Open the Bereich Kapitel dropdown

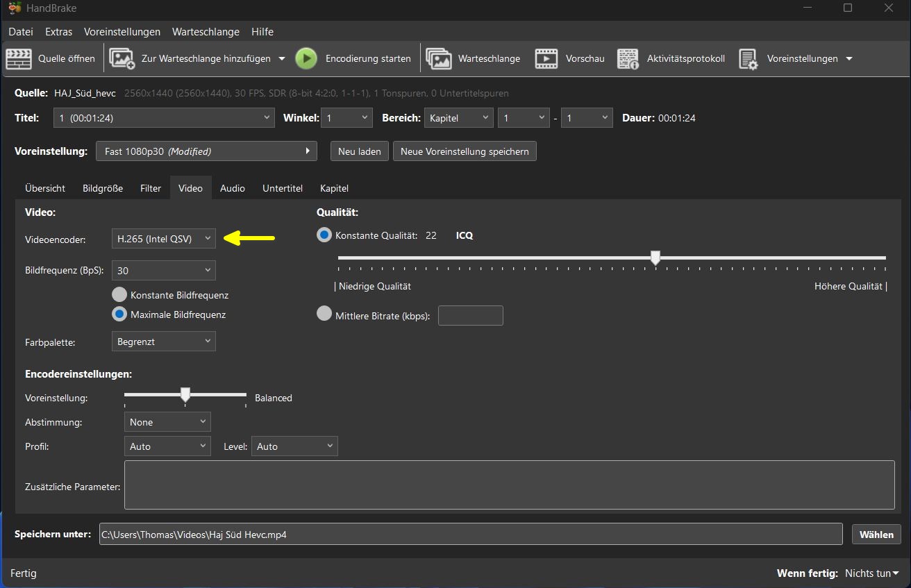pyautogui.click(x=459, y=118)
